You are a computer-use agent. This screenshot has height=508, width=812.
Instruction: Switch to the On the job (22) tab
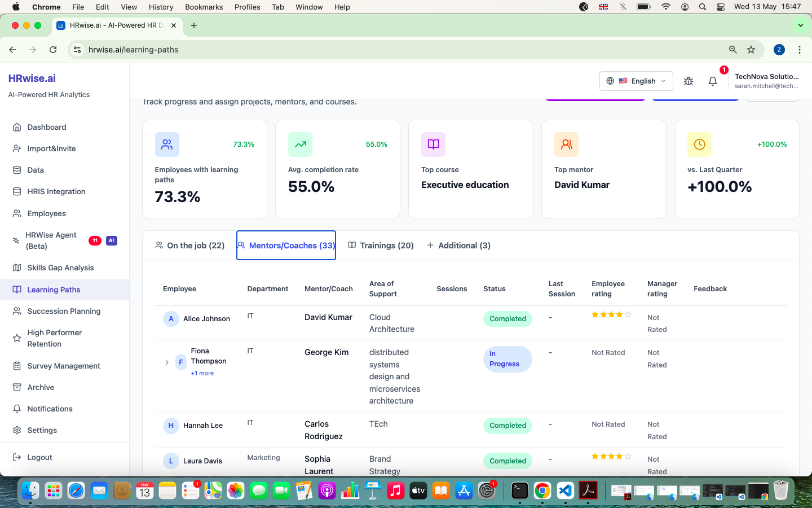coord(189,246)
